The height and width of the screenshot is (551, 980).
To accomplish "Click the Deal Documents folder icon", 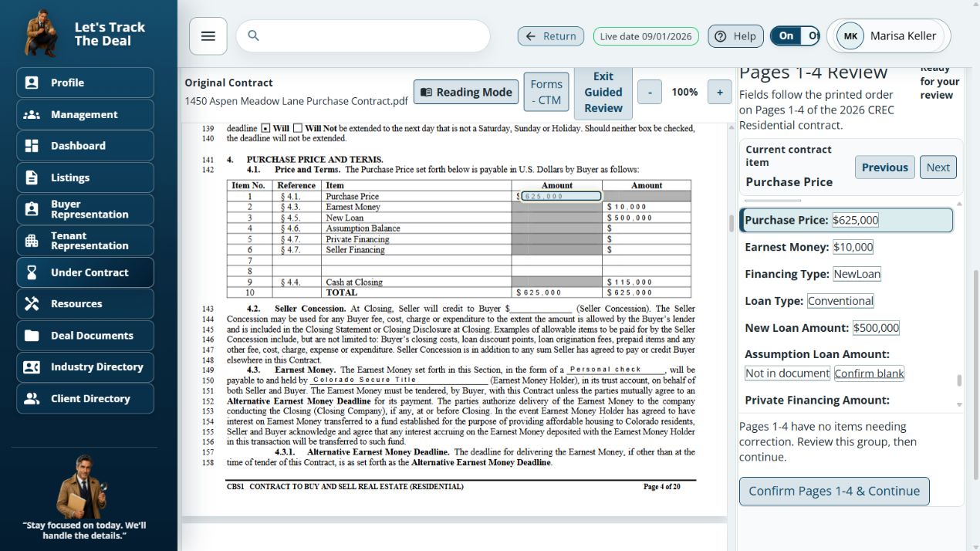I will coord(32,336).
